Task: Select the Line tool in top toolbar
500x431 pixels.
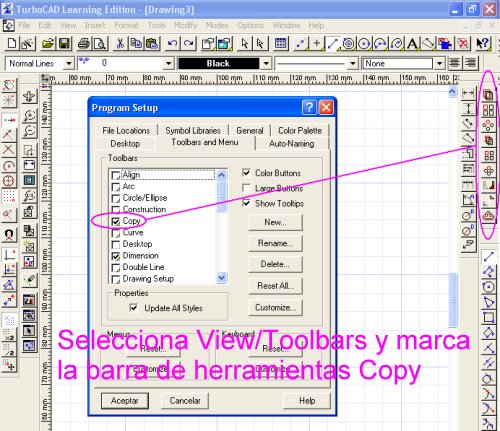Action: (x=332, y=43)
